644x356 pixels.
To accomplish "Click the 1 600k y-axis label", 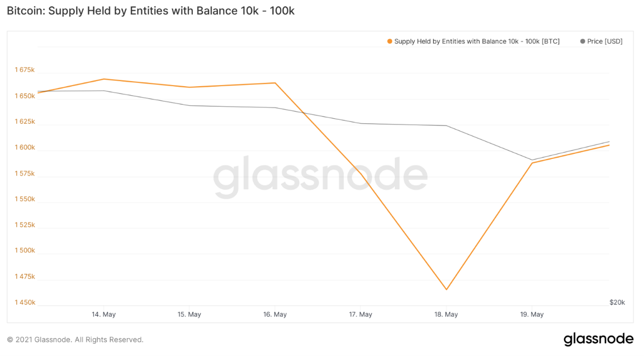I will (x=25, y=148).
